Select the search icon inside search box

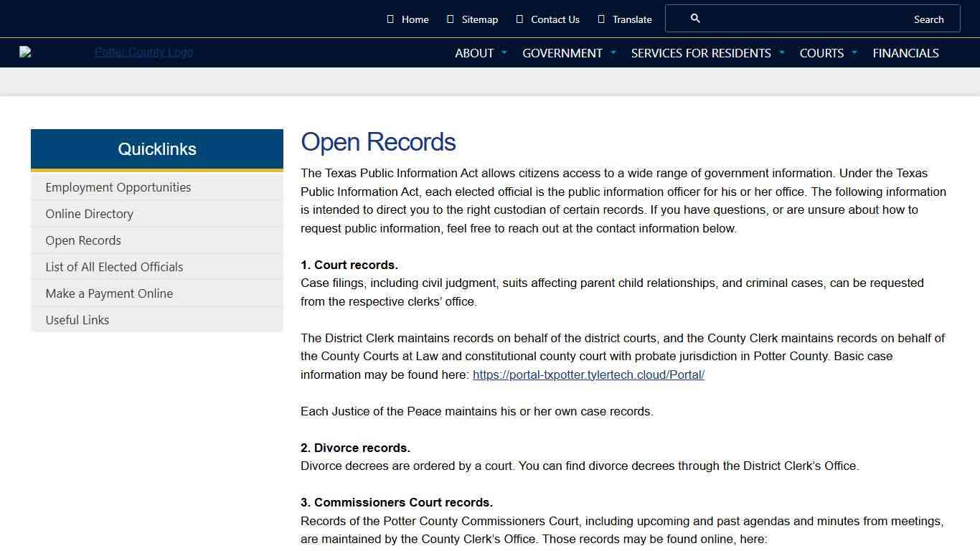pyautogui.click(x=694, y=18)
